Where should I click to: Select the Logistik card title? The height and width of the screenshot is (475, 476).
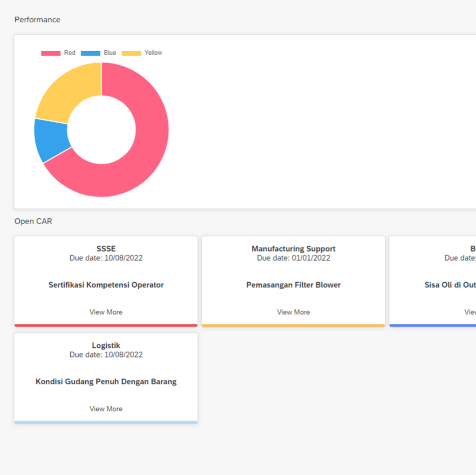coord(106,346)
